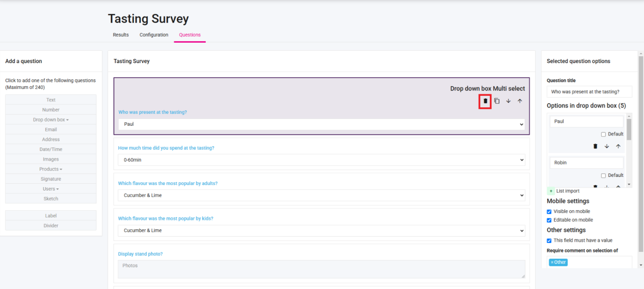The width and height of the screenshot is (644, 289).
Task: Expand the Drop down box question type
Action: pos(51,120)
